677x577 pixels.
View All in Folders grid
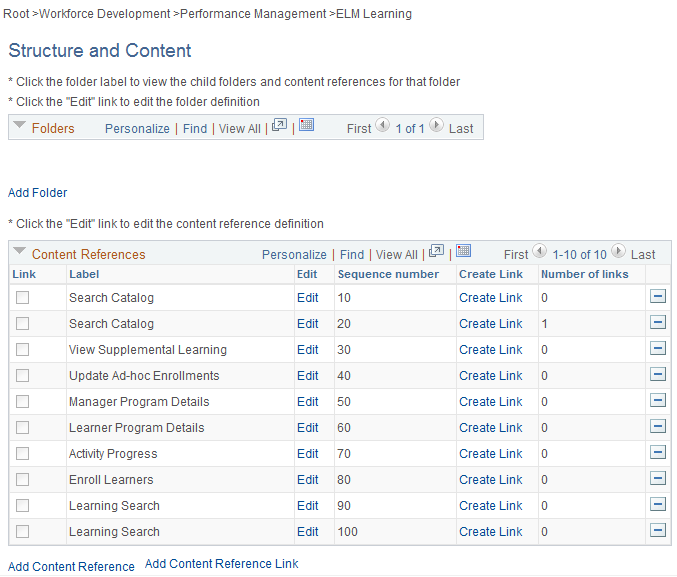240,129
